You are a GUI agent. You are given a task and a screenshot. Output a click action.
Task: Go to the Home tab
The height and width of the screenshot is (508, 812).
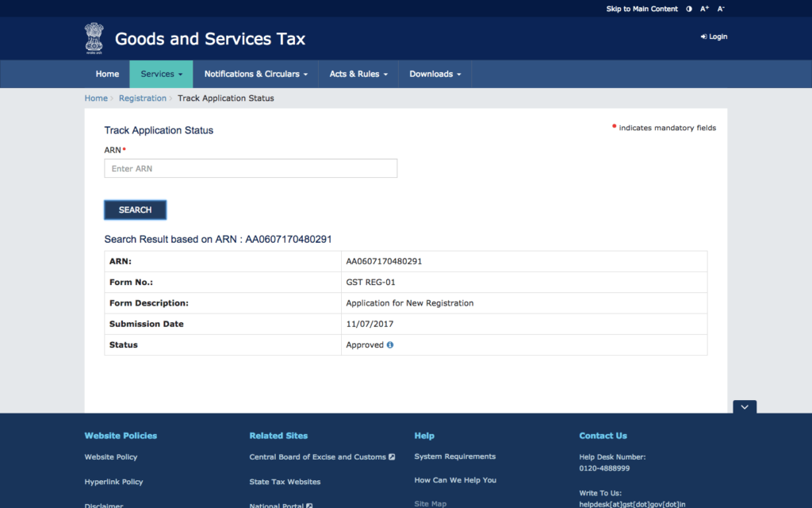pyautogui.click(x=107, y=74)
